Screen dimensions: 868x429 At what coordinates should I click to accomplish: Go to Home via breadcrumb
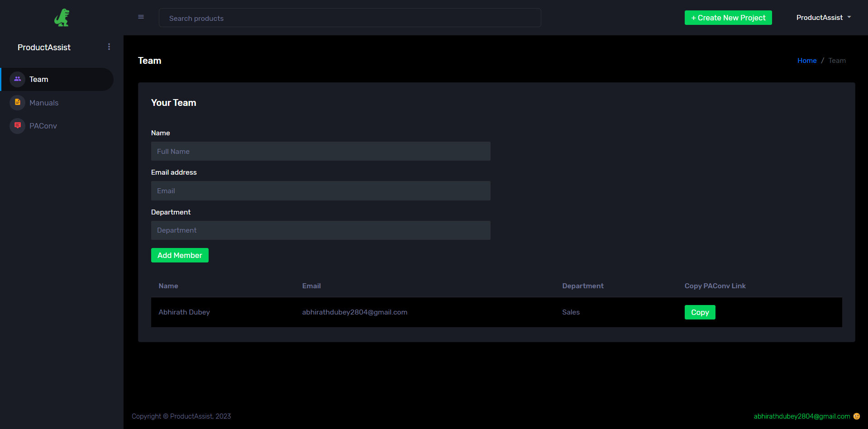pyautogui.click(x=807, y=61)
